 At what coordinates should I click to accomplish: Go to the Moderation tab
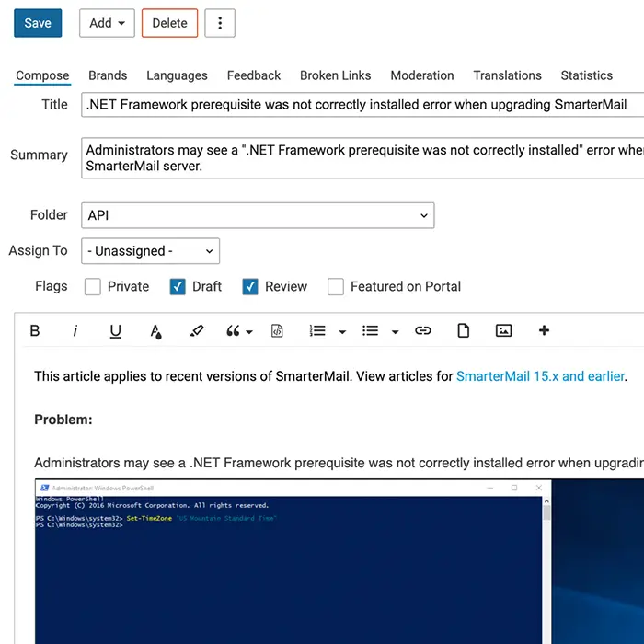(422, 75)
